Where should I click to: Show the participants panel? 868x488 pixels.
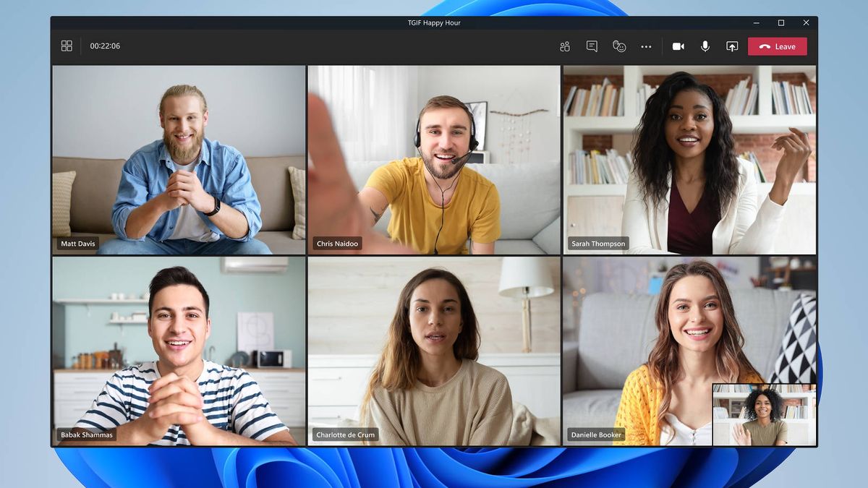point(565,46)
